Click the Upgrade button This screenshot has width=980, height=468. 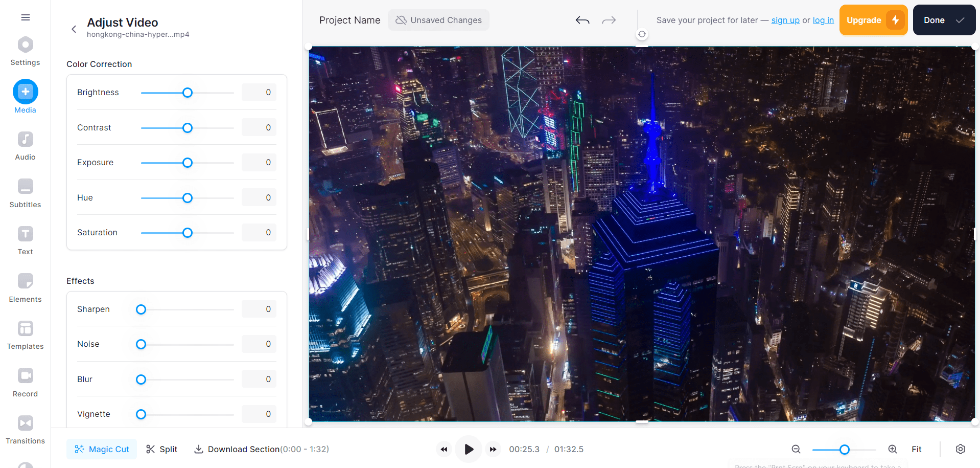click(873, 20)
